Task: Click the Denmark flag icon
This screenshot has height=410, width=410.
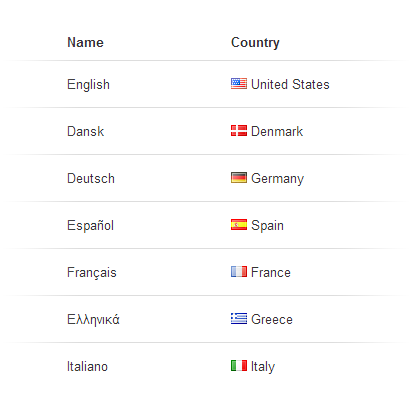Action: click(x=239, y=131)
